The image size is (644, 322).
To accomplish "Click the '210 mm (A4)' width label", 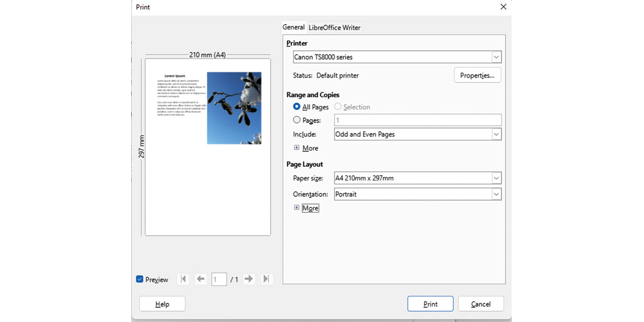I will (207, 55).
